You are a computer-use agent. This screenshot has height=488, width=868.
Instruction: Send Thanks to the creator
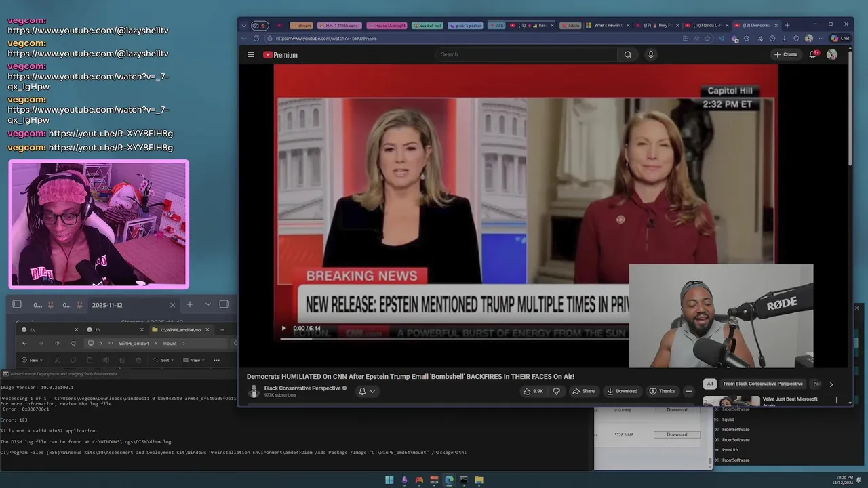click(x=662, y=391)
